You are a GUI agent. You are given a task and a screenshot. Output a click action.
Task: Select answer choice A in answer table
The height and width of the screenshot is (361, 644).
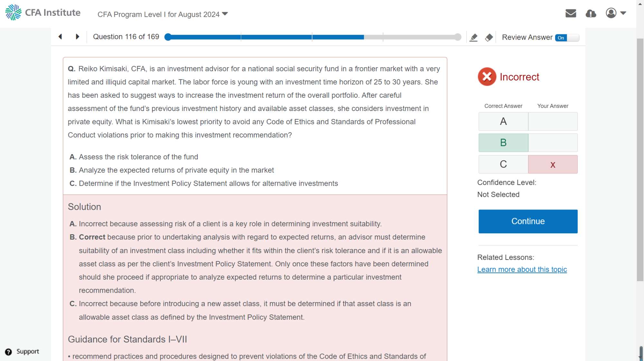[503, 122]
